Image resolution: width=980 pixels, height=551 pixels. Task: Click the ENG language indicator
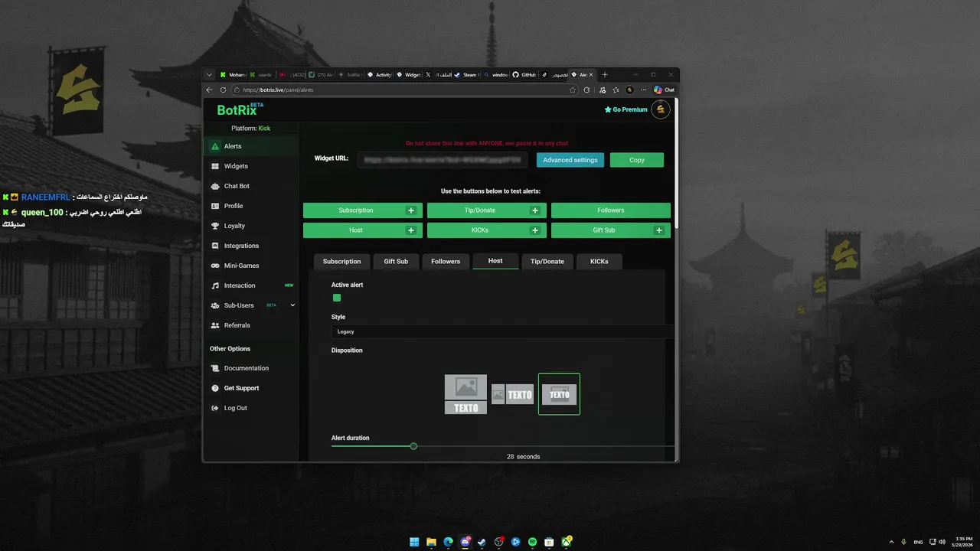click(918, 542)
